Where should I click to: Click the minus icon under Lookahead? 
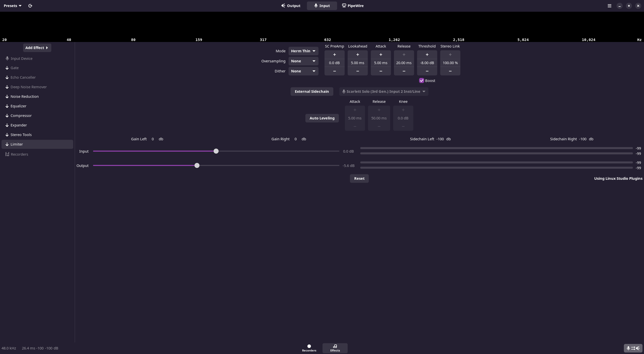[357, 71]
